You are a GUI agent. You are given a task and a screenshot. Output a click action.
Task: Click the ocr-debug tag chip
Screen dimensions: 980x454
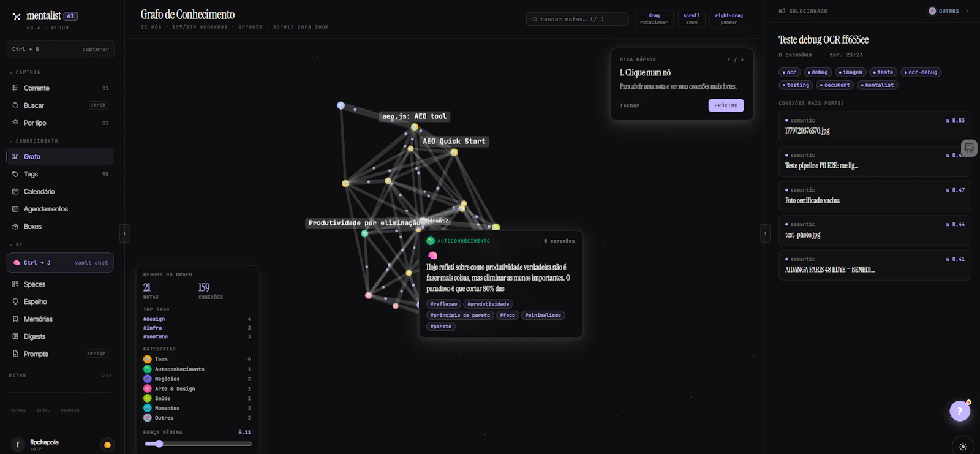[921, 72]
